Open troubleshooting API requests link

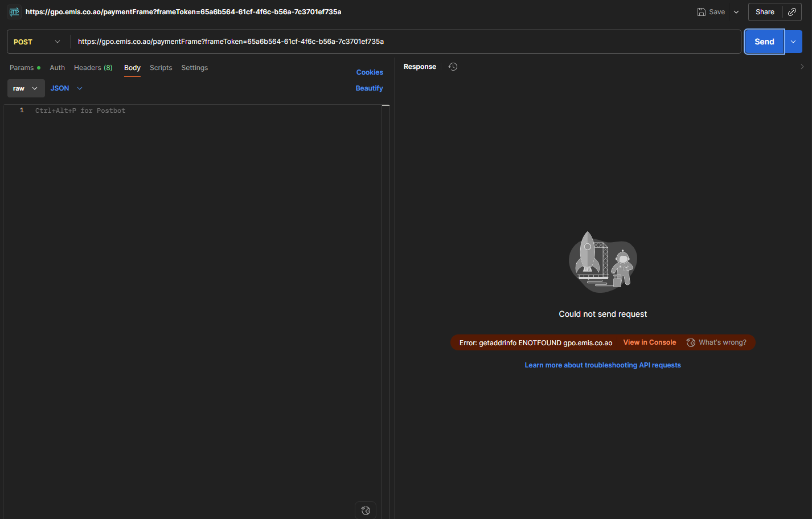click(602, 365)
